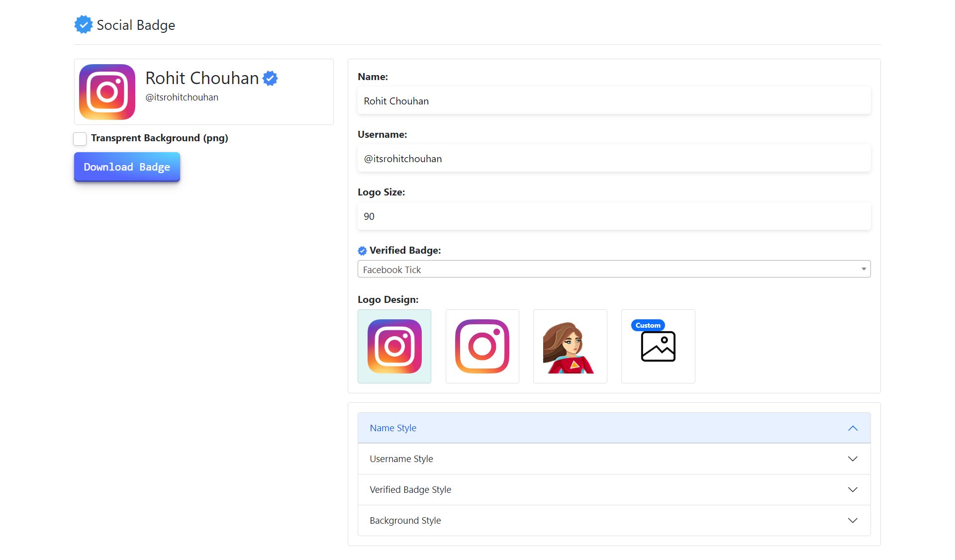This screenshot has height=560, width=955.
Task: Click the Logo Size field showing 90
Action: [614, 216]
